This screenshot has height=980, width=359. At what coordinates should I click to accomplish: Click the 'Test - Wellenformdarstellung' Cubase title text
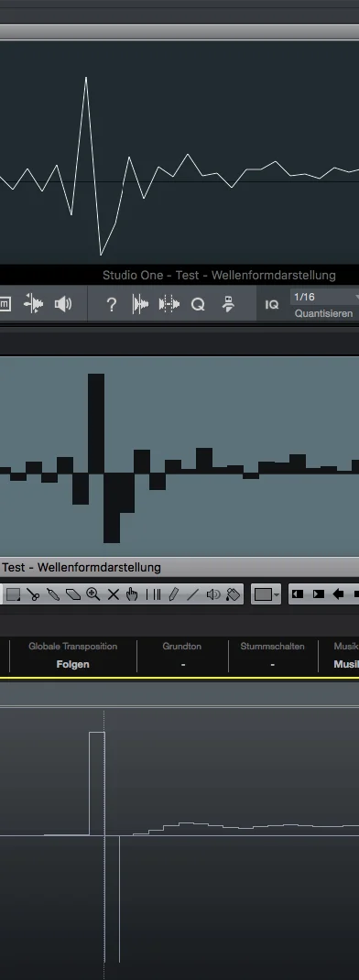tap(82, 568)
